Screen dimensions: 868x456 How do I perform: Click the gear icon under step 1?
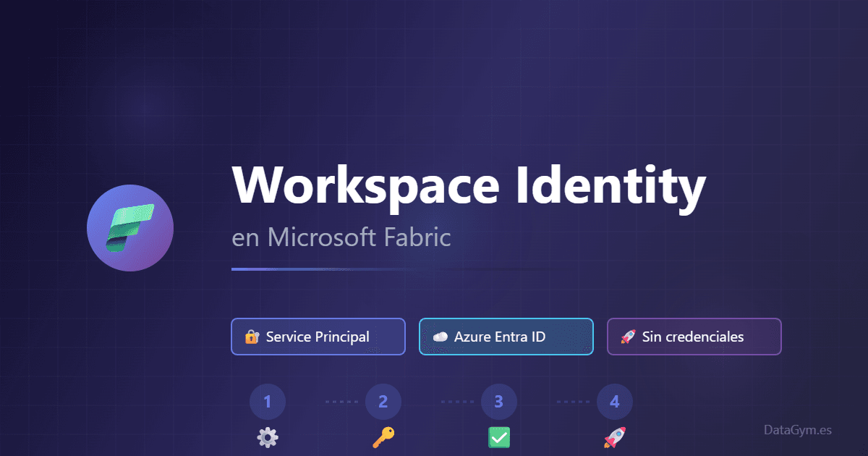point(268,437)
